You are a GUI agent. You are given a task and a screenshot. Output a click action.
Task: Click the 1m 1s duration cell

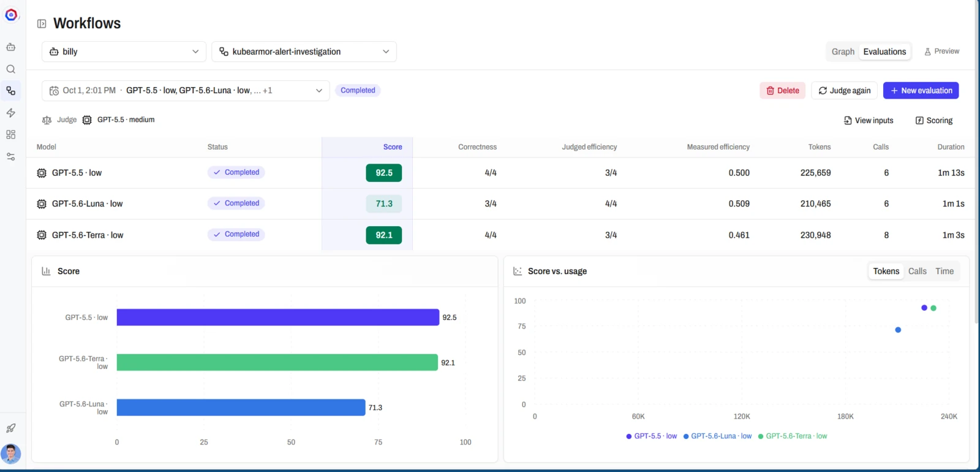pyautogui.click(x=954, y=204)
